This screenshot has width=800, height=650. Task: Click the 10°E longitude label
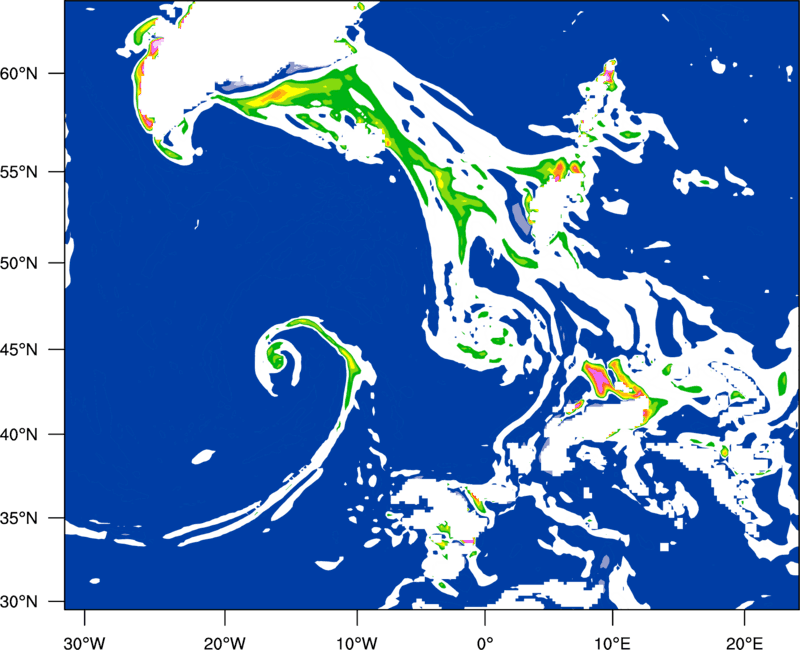pyautogui.click(x=612, y=643)
